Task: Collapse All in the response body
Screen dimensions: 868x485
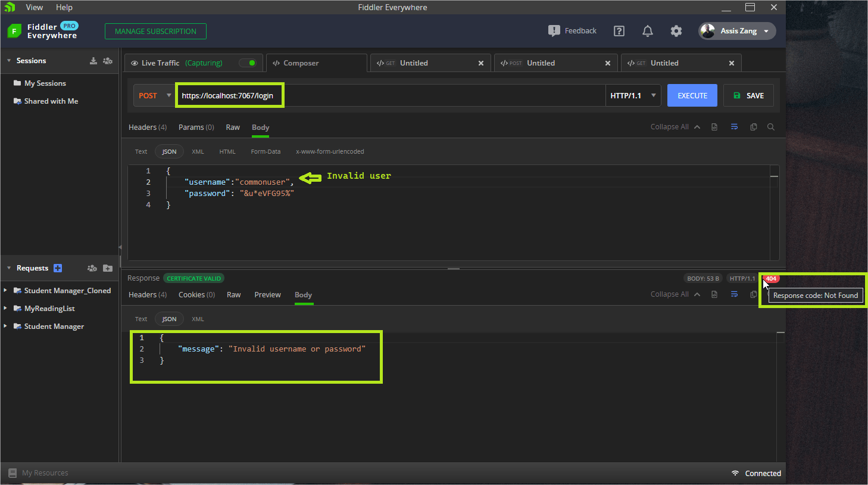Action: 675,294
